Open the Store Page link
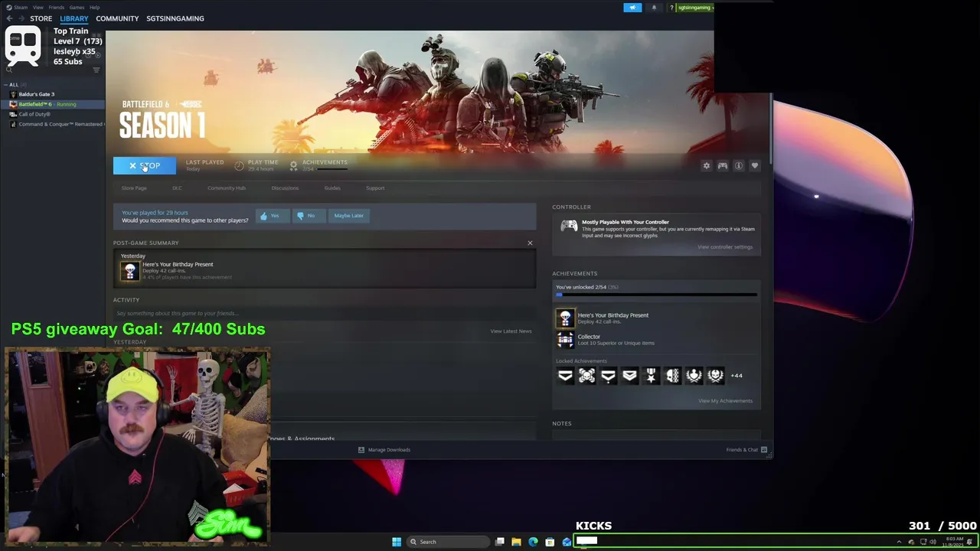 [134, 188]
